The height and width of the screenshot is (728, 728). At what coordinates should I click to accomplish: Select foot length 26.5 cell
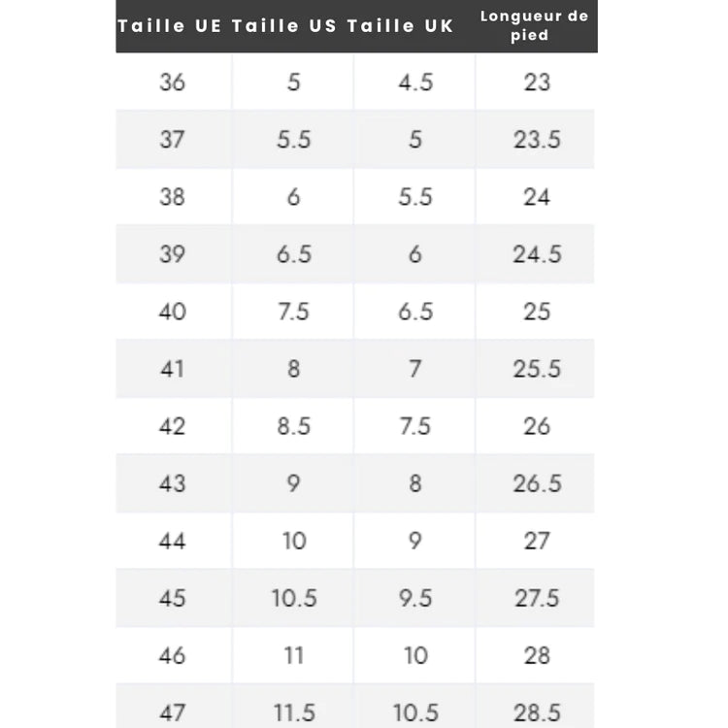tap(537, 483)
